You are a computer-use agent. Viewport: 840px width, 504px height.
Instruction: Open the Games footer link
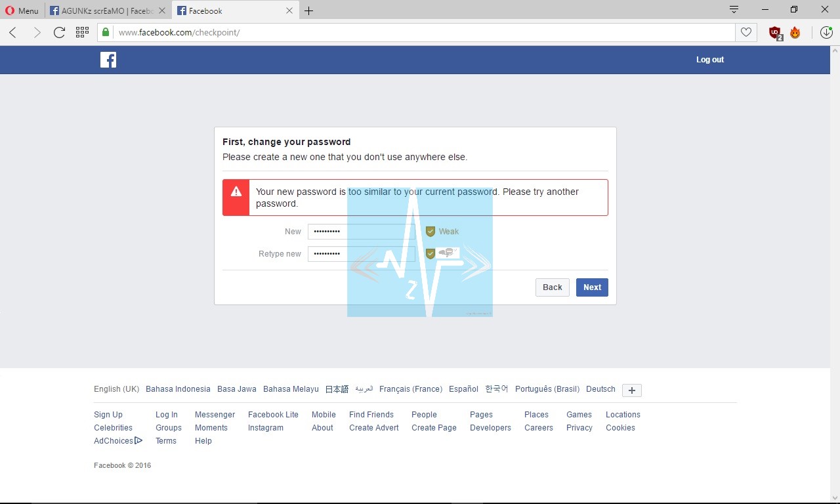(579, 415)
